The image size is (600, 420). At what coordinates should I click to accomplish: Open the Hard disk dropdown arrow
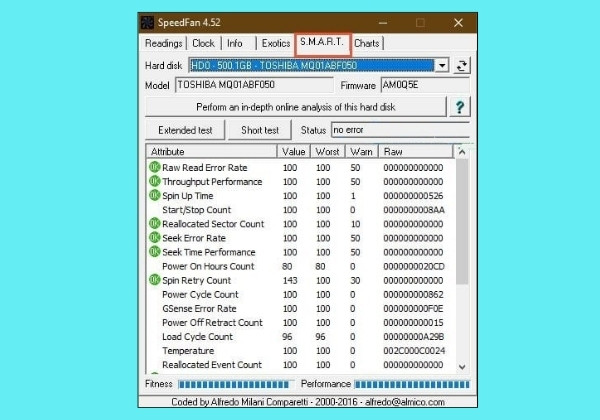442,65
